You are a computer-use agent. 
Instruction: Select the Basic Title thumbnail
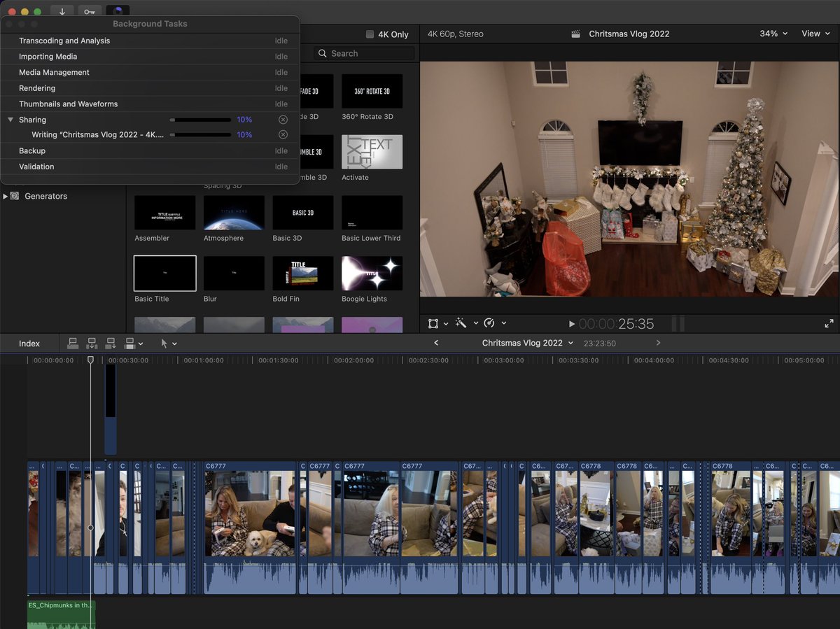coord(165,273)
